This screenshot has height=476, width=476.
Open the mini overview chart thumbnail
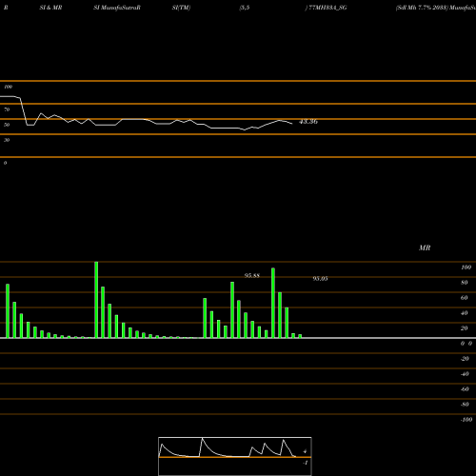pyautogui.click(x=235, y=456)
